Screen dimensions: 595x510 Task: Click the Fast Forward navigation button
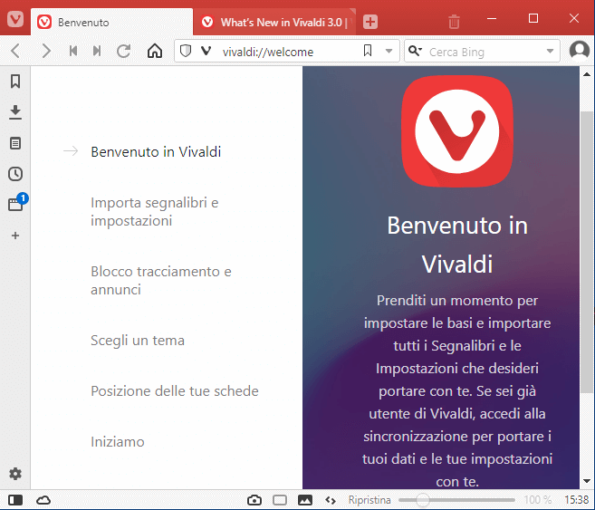[x=97, y=51]
